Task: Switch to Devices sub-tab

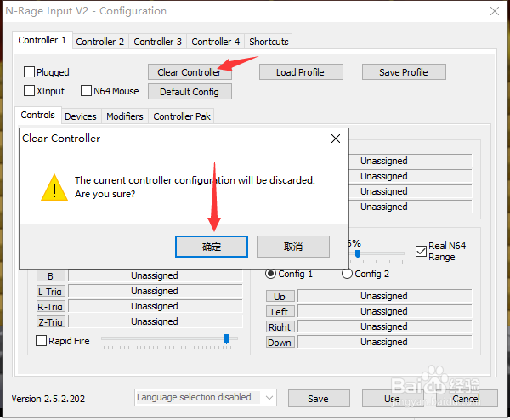Action: [81, 116]
